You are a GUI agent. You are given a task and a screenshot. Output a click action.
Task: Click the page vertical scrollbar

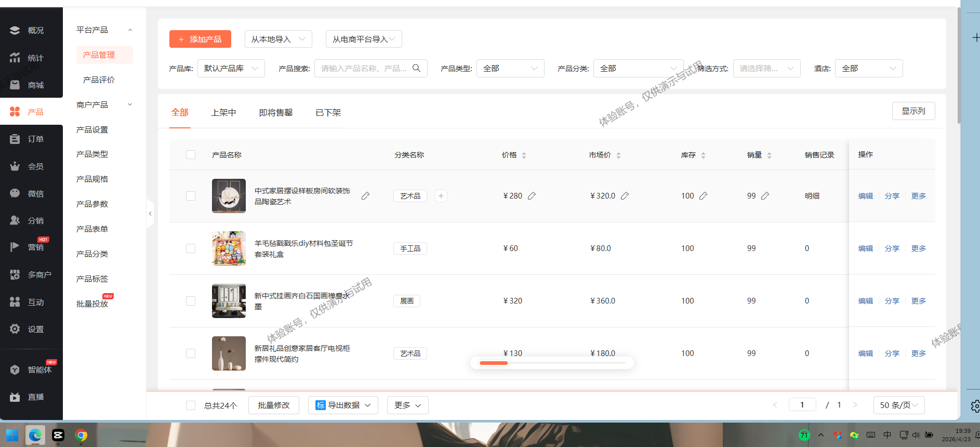pos(959,65)
